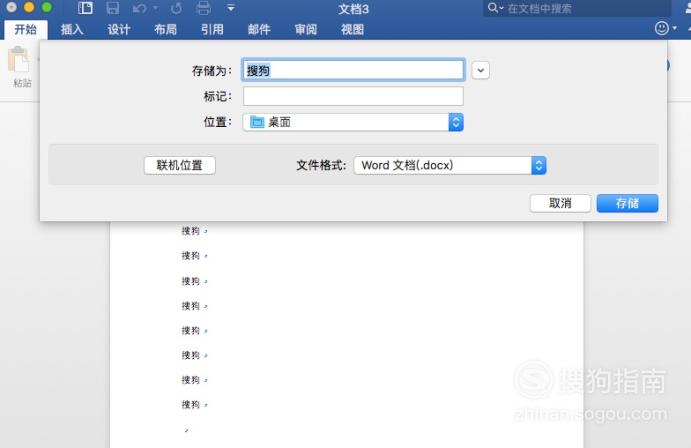The image size is (691, 448).
Task: Open the 位置 location dropdown
Action: point(353,122)
